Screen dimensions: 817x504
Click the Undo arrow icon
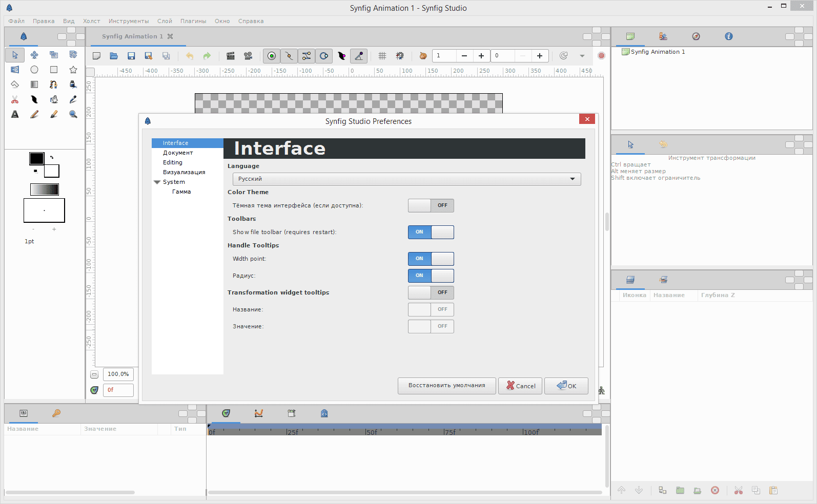pos(190,56)
